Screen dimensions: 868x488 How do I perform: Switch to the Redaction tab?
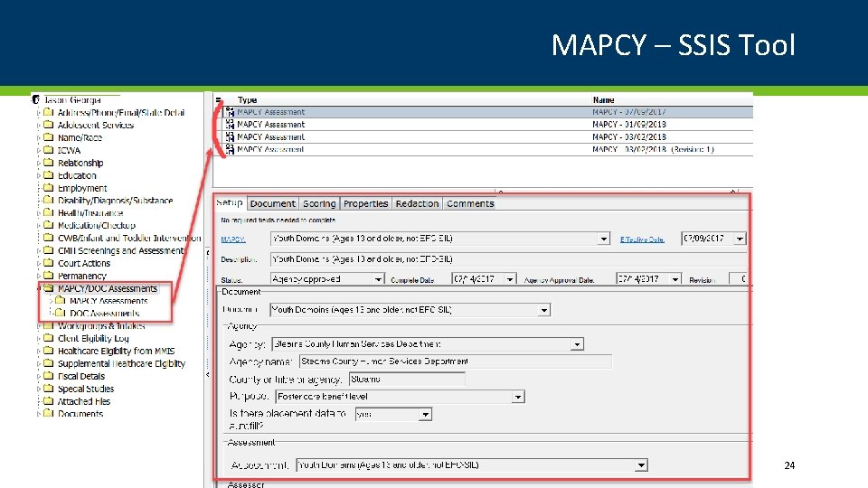pyautogui.click(x=417, y=203)
